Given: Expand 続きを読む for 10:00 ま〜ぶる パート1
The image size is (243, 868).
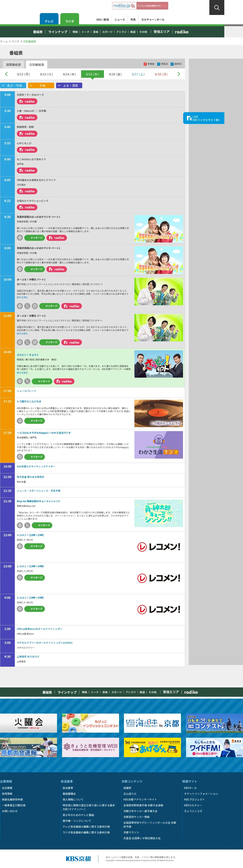Looking at the screenshot, I should [23, 297].
